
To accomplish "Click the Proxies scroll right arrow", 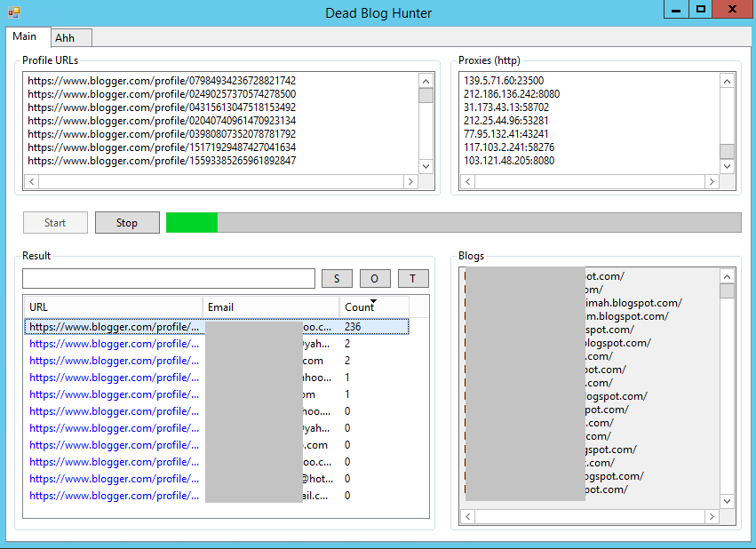I will [712, 182].
